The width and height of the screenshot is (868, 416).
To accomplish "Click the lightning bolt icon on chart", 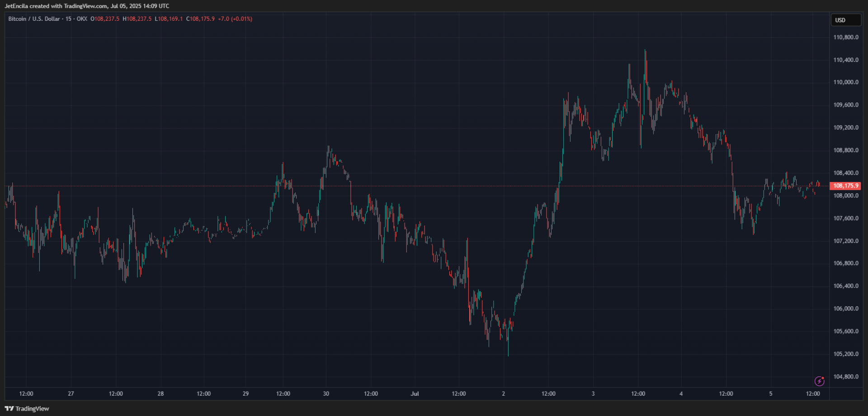I will pos(819,381).
